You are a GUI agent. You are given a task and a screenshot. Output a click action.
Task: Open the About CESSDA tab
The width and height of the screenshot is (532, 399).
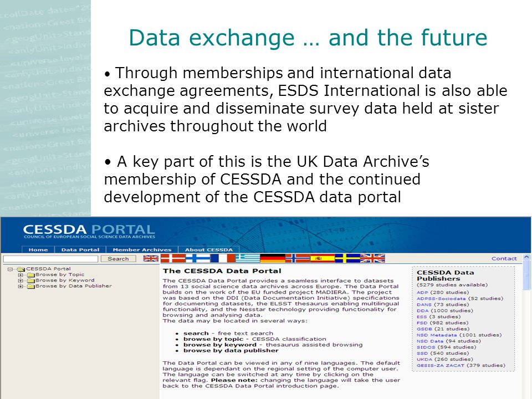tap(209, 250)
